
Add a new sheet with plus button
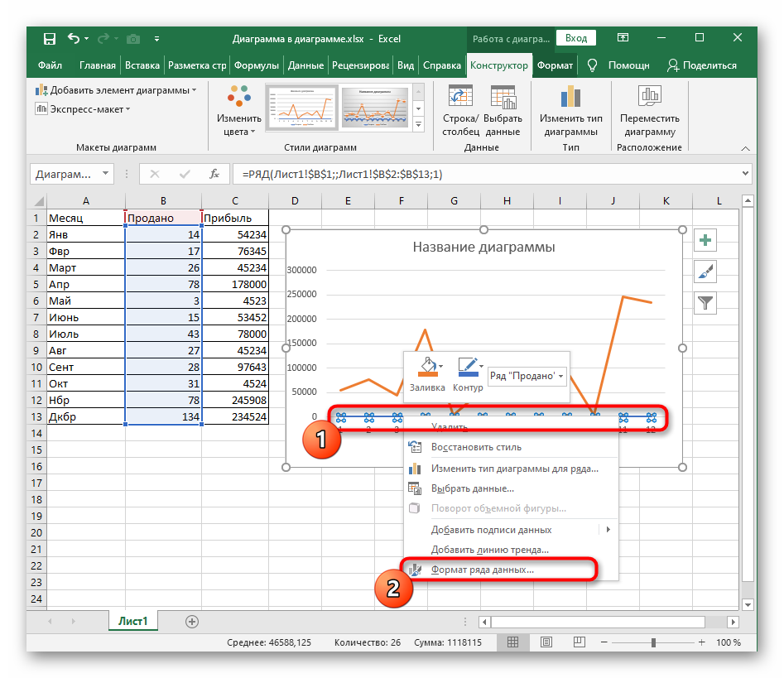[192, 621]
